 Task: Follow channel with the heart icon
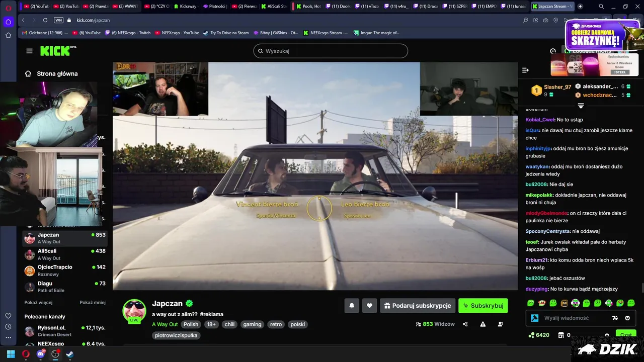coord(369,305)
